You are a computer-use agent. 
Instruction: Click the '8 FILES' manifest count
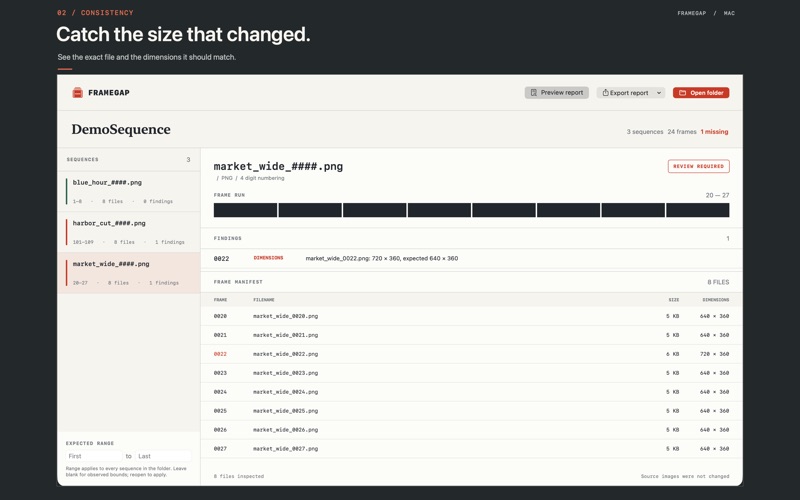coord(718,282)
